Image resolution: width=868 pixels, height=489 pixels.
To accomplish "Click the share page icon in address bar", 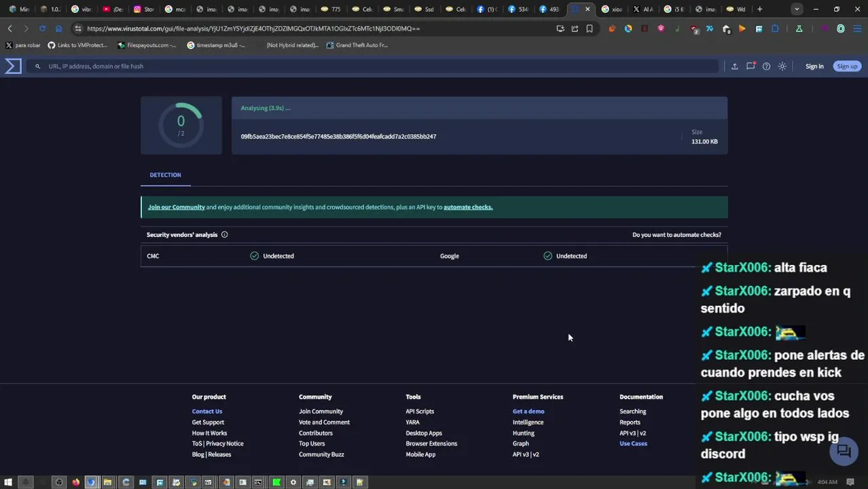I will (x=575, y=29).
